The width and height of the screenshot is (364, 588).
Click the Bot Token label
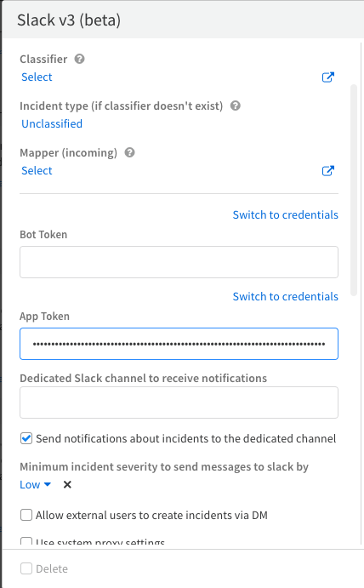click(x=43, y=234)
